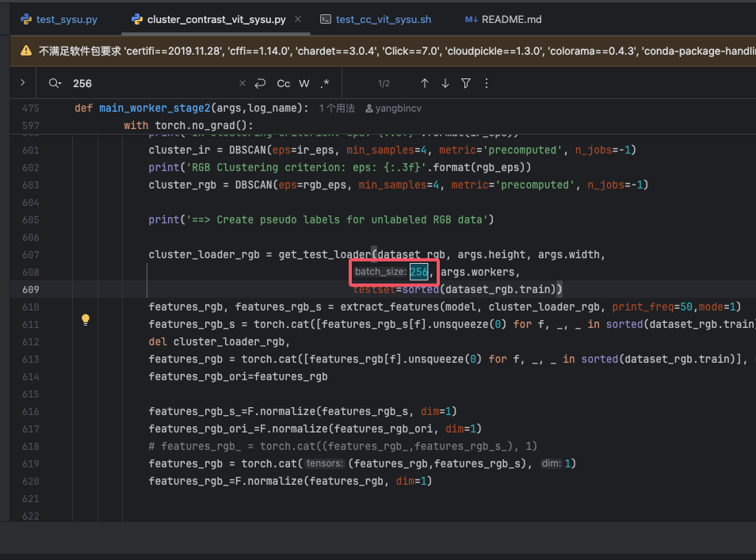Open the search filter funnel icon
This screenshot has width=756, height=560.
pyautogui.click(x=466, y=83)
